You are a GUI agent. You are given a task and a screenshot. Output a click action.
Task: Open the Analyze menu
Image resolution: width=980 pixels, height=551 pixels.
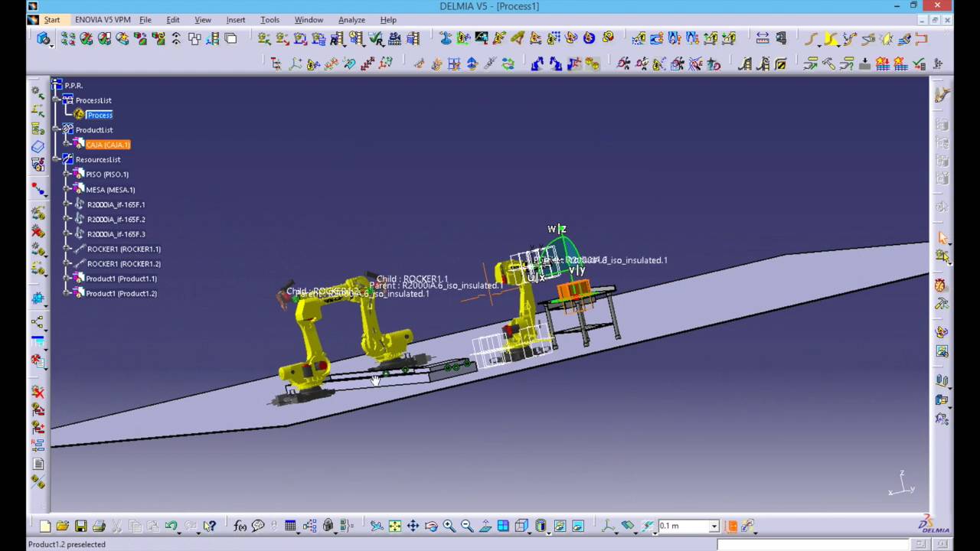pos(351,20)
